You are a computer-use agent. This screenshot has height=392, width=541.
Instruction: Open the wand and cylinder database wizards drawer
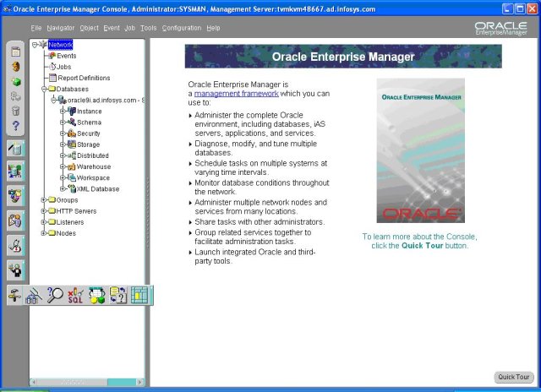(x=15, y=148)
